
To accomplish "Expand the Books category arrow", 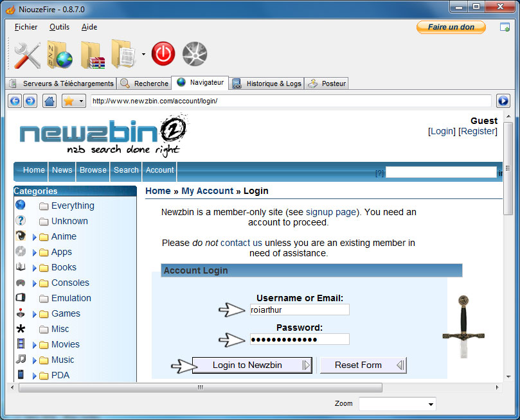I will [x=34, y=268].
